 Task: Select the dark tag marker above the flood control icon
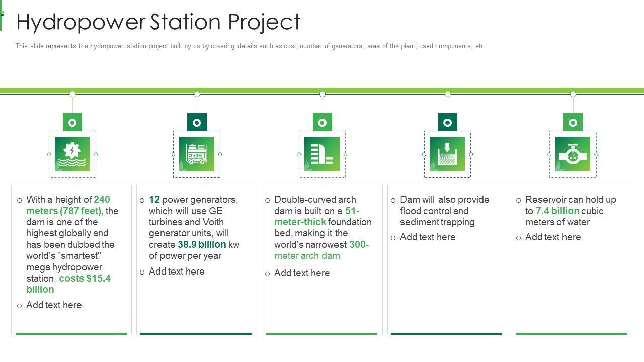click(447, 122)
